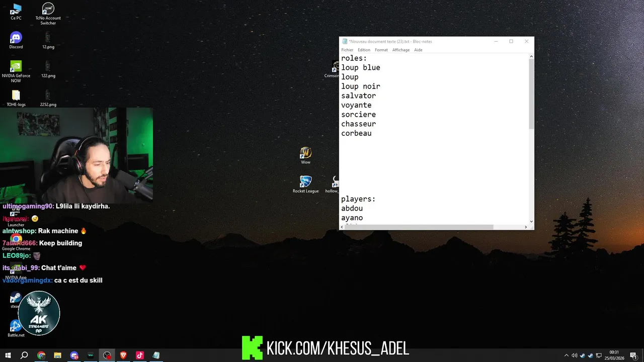Place cursor on the "chasseur" line

358,124
